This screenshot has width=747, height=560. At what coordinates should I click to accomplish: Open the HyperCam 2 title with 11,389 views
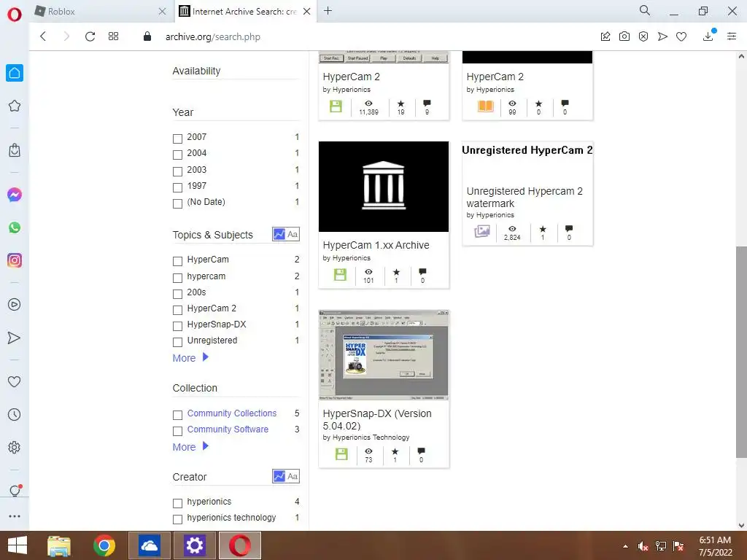coord(351,77)
